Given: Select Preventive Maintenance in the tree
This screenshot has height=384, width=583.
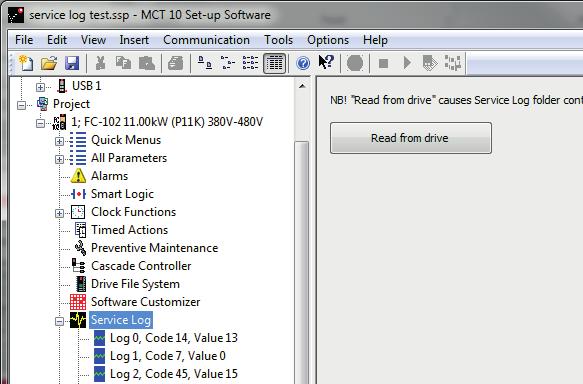Looking at the screenshot, I should [155, 248].
